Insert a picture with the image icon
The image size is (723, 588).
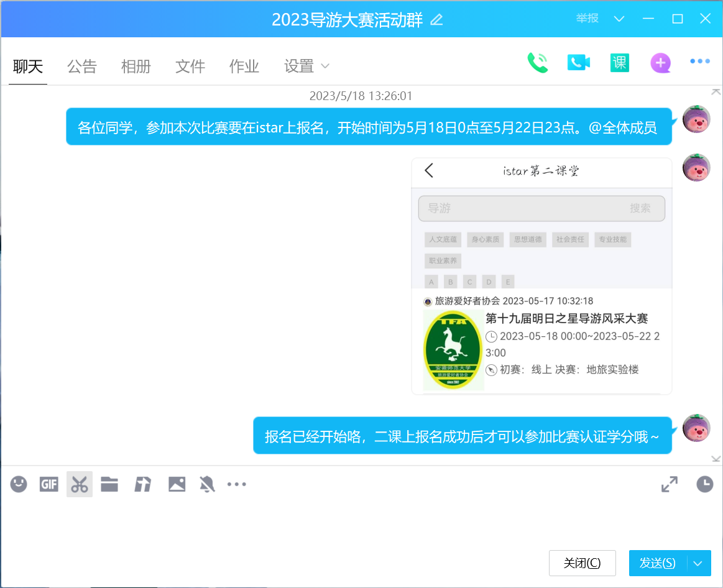tap(177, 484)
